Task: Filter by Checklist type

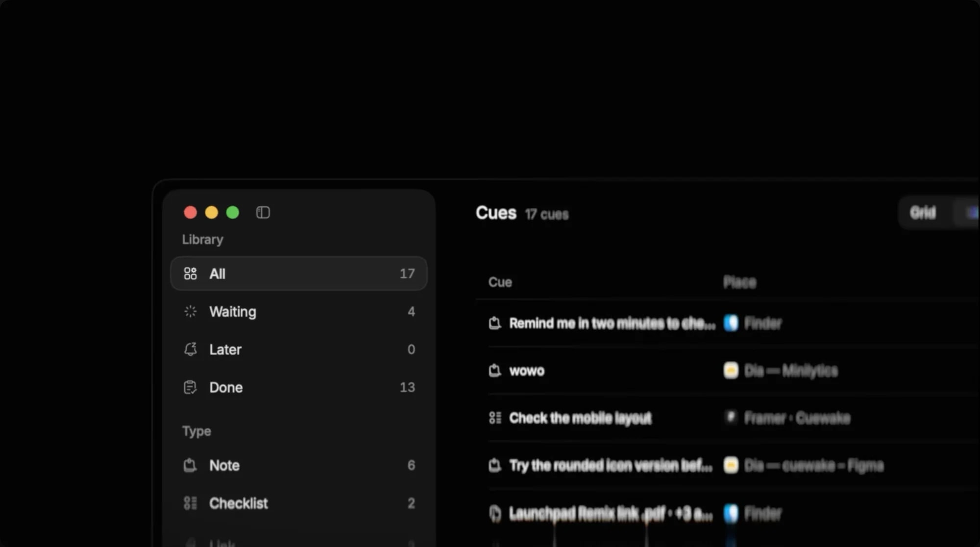Action: [x=299, y=503]
